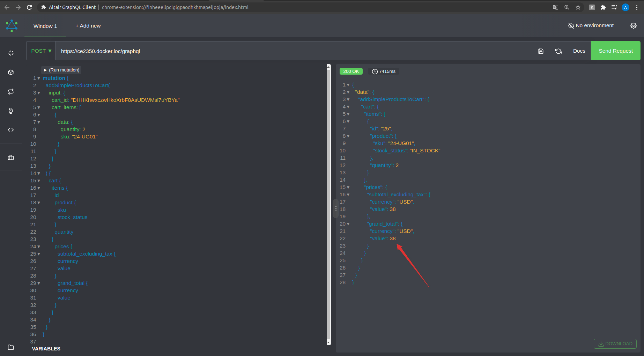Collapse the "prices" node in the response
Viewport: 644px width, 356px height.
click(x=348, y=188)
